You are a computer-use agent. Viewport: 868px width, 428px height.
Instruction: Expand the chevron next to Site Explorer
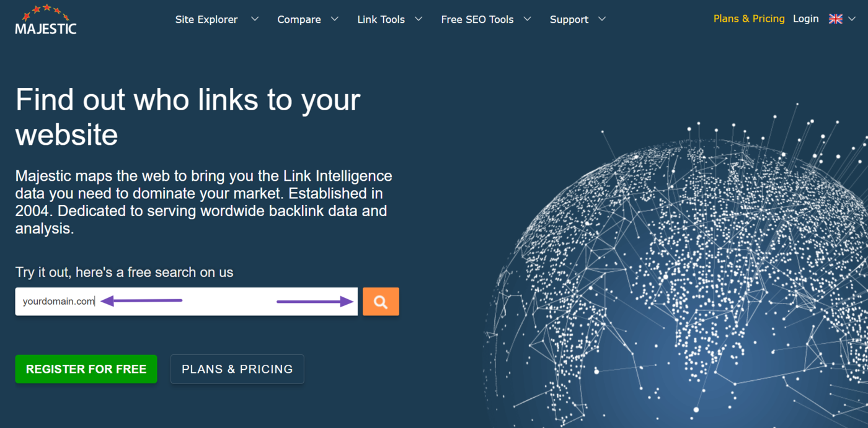[254, 19]
